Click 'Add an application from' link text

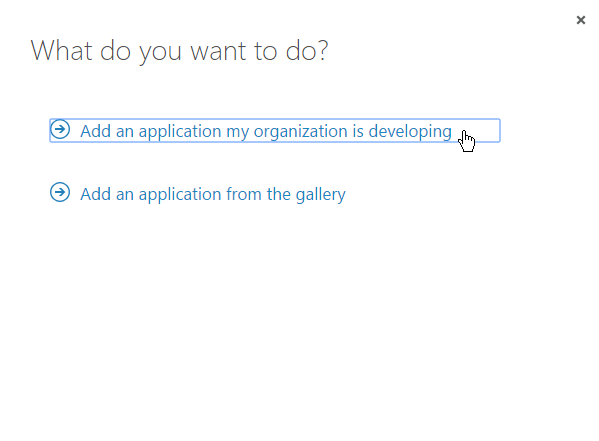click(x=171, y=194)
